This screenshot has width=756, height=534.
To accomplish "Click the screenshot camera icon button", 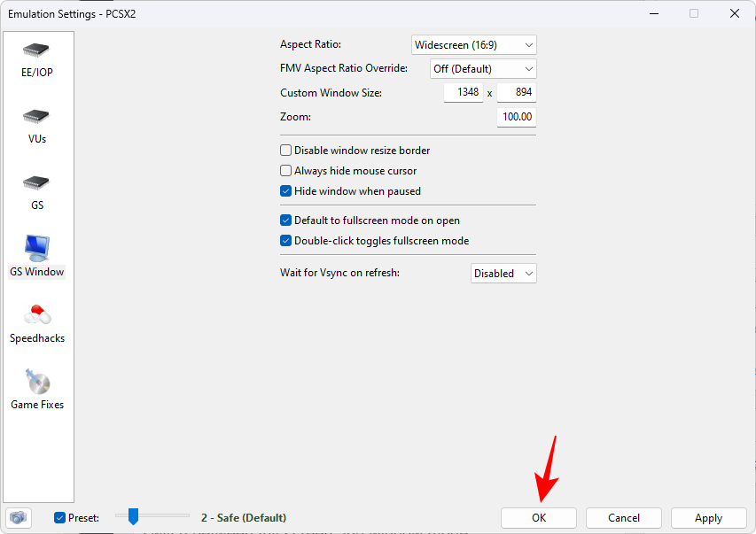I will point(19,517).
